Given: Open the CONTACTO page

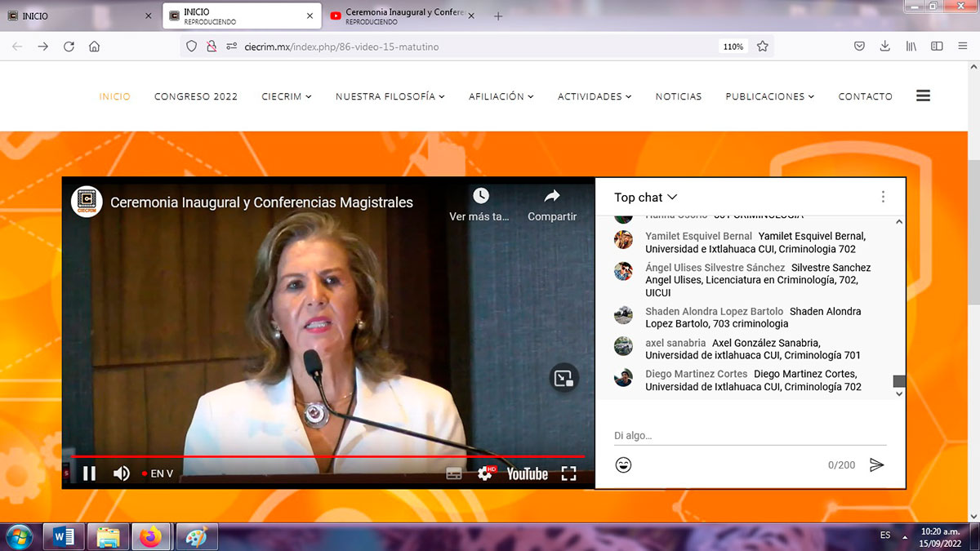Looking at the screenshot, I should 866,96.
